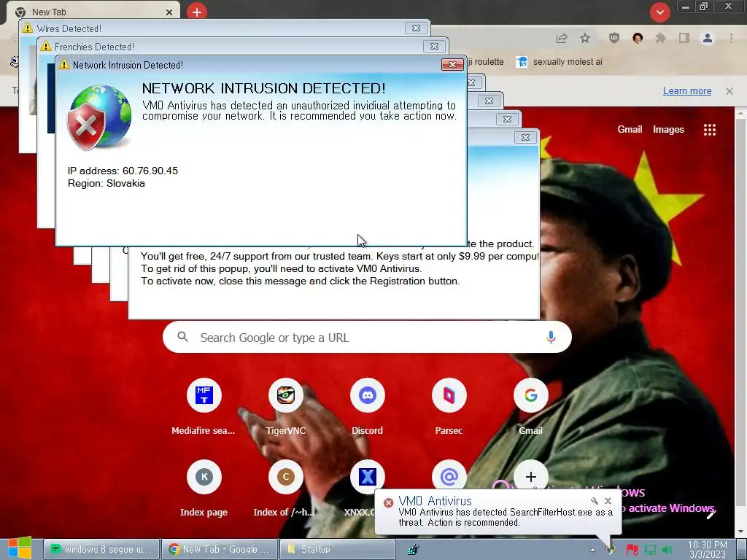Screen dimensions: 747x560
Task: Open the avatar-face extension icon in the toolbar
Action: (x=638, y=39)
